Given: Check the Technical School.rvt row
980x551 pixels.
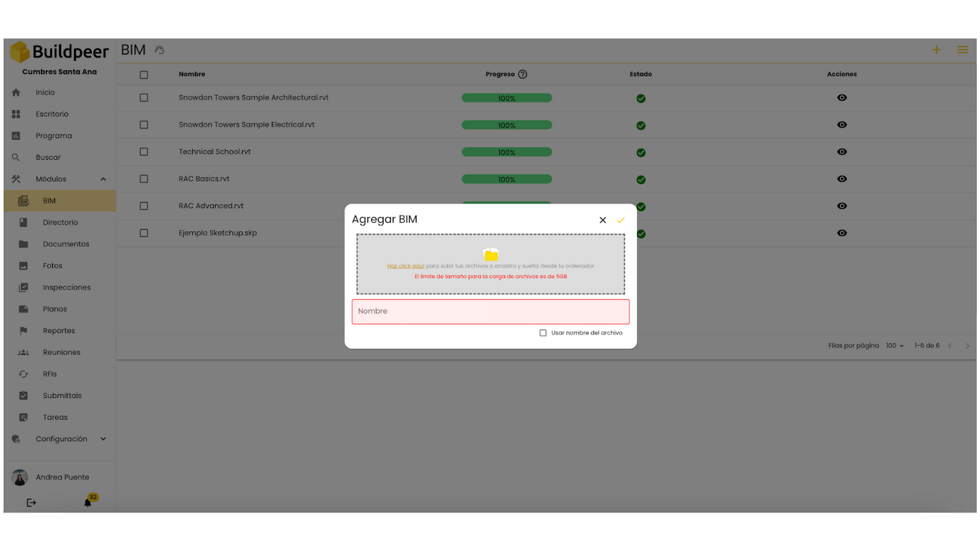Looking at the screenshot, I should (x=144, y=152).
